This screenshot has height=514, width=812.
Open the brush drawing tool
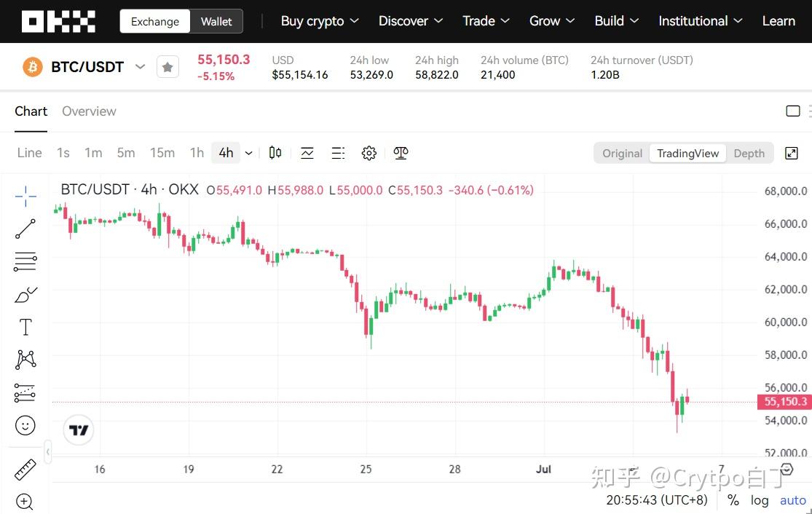click(25, 294)
